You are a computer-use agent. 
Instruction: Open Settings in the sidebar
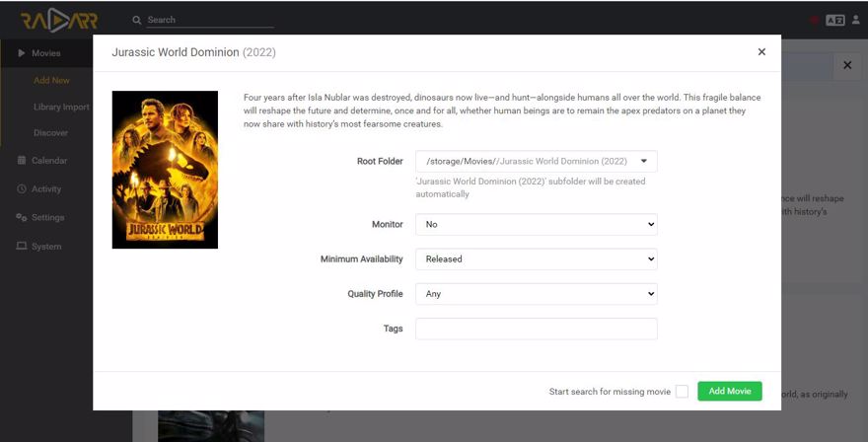pos(47,218)
